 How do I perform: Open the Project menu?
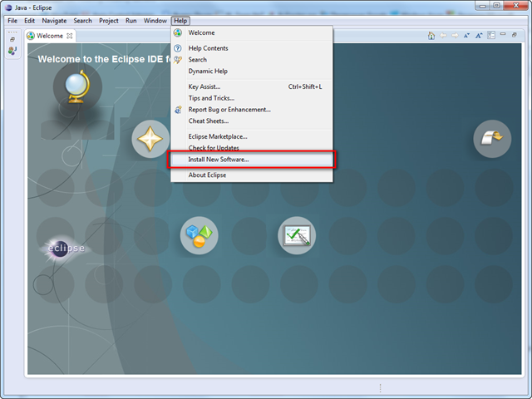point(109,21)
